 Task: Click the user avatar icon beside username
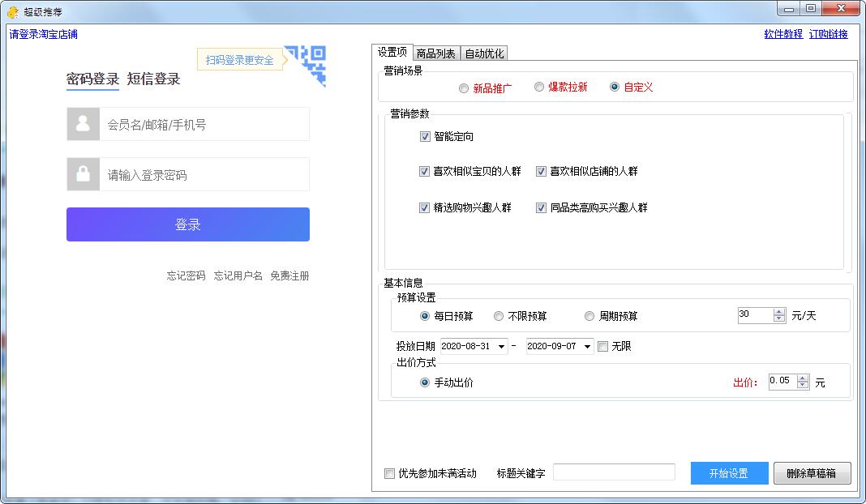tap(83, 124)
